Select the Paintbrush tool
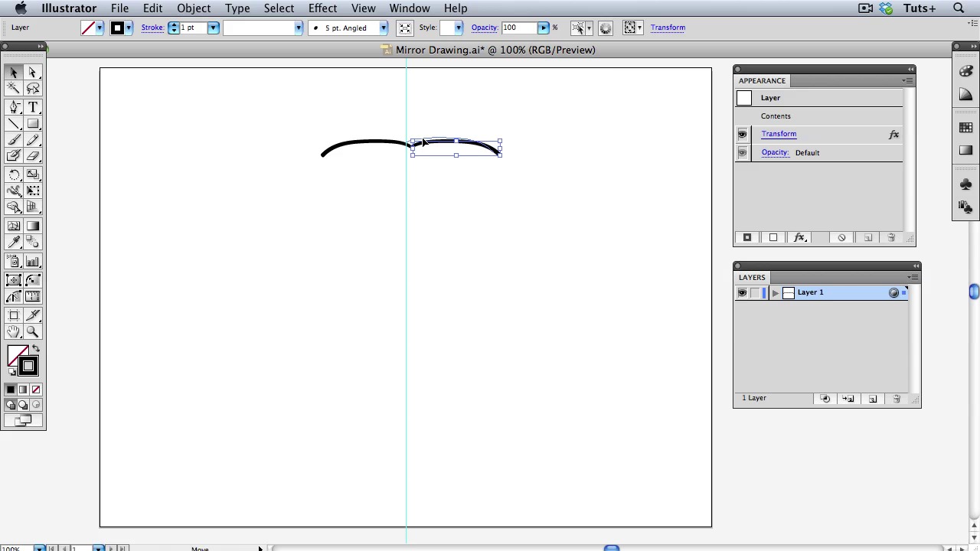 [14, 140]
